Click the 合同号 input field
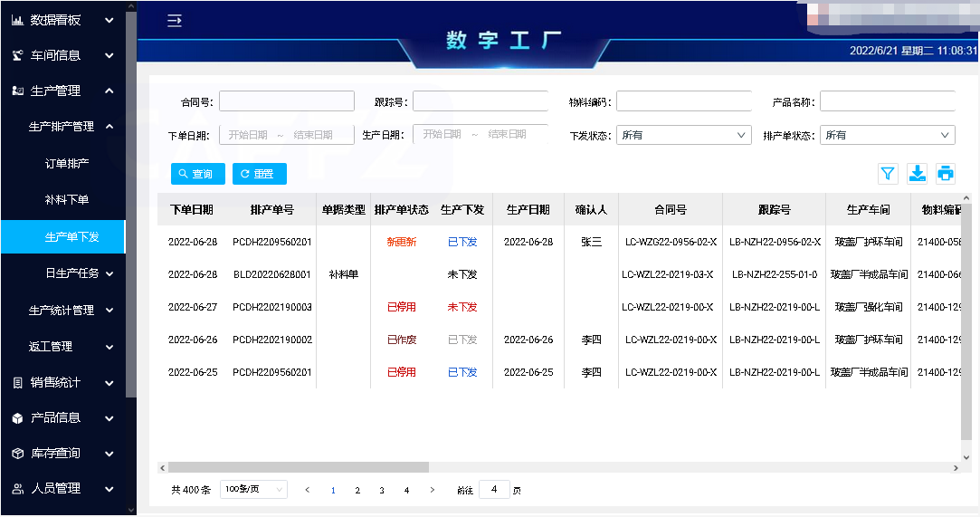The height and width of the screenshot is (517, 980). pos(286,101)
